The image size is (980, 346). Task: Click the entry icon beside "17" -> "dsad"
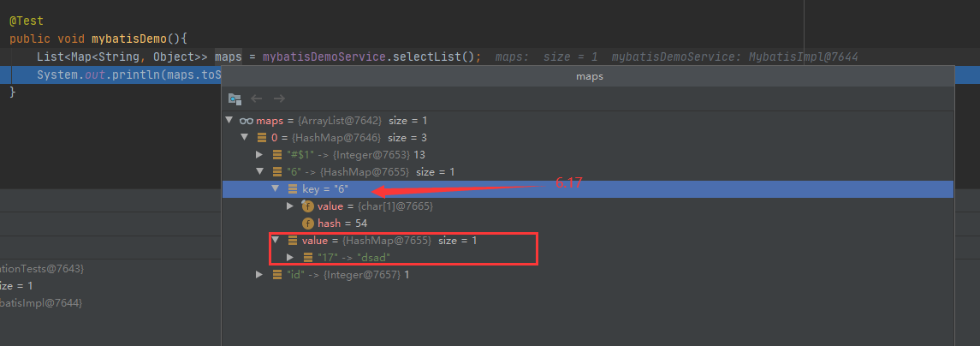point(307,257)
